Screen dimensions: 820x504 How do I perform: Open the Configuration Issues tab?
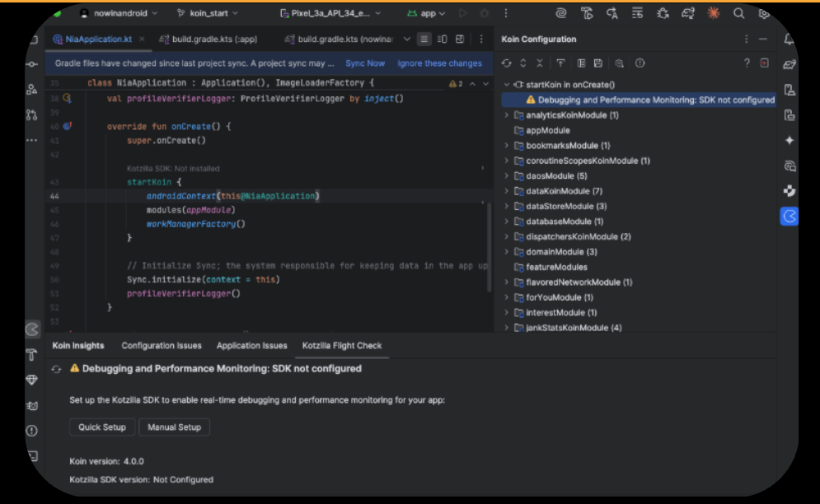[x=162, y=346]
